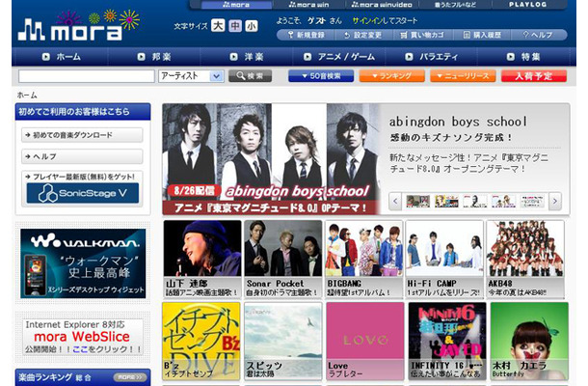Screen dimensions: 588x386
Task: Expand the ニューリリース dropdown
Action: coord(463,76)
